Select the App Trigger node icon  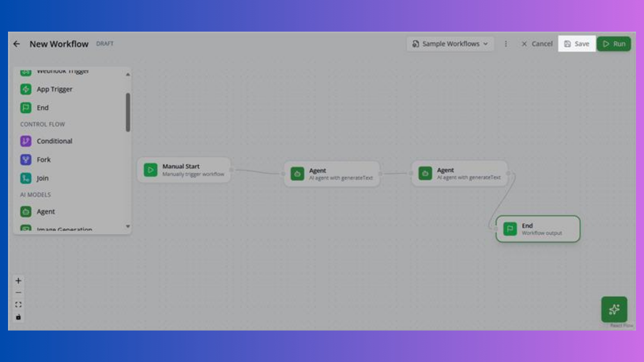(25, 89)
